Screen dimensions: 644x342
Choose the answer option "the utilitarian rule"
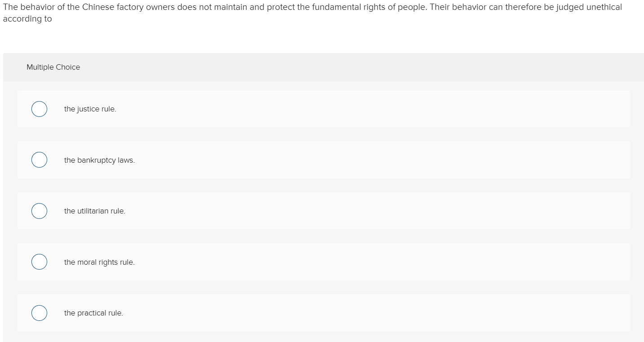pos(95,211)
